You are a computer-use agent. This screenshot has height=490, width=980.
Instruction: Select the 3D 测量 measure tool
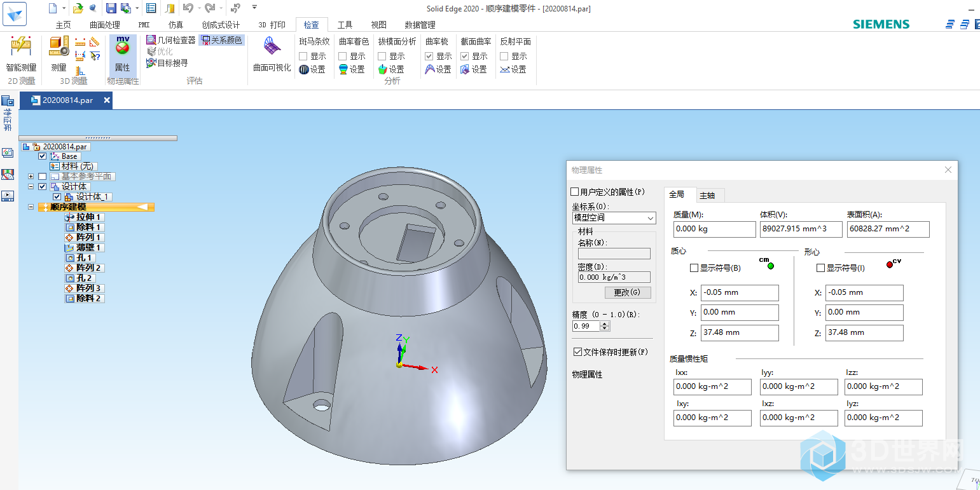point(59,54)
